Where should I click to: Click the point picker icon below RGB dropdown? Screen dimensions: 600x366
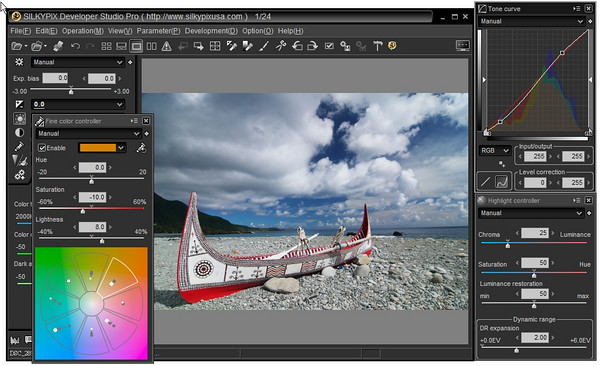click(x=502, y=164)
